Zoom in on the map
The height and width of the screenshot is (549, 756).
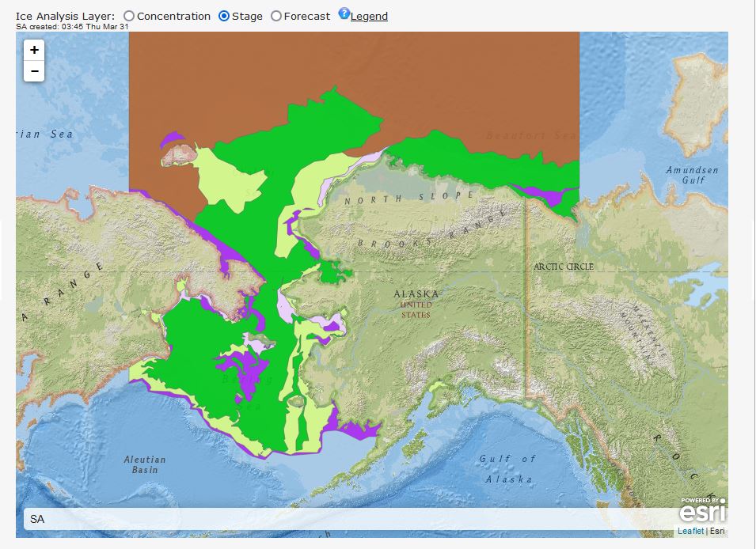click(x=34, y=50)
